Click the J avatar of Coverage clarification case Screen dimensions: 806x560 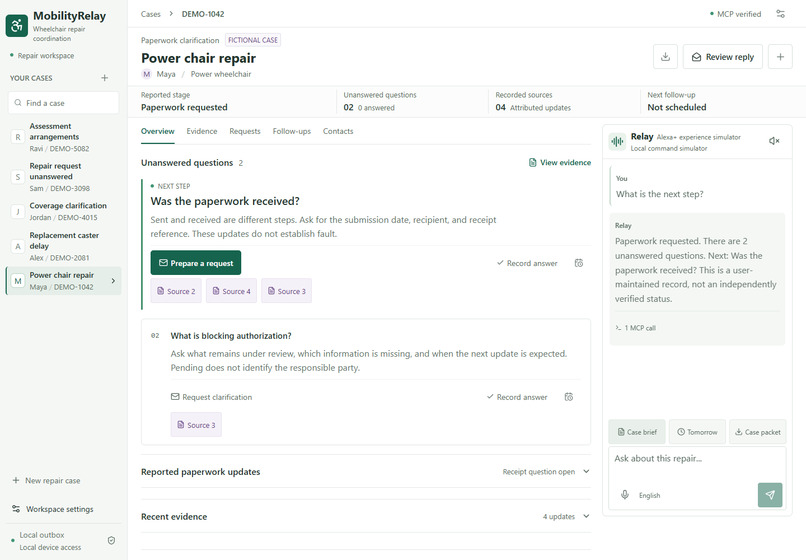click(x=18, y=211)
